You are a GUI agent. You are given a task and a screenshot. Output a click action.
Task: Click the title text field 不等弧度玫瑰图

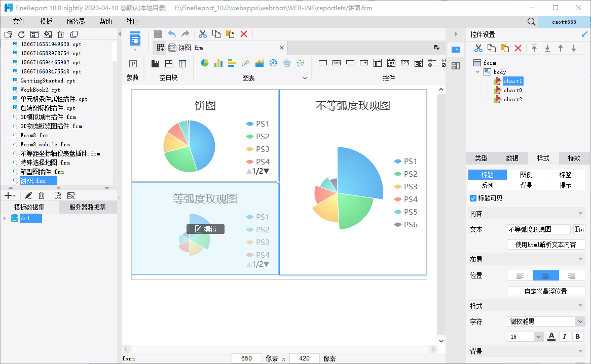tap(539, 229)
